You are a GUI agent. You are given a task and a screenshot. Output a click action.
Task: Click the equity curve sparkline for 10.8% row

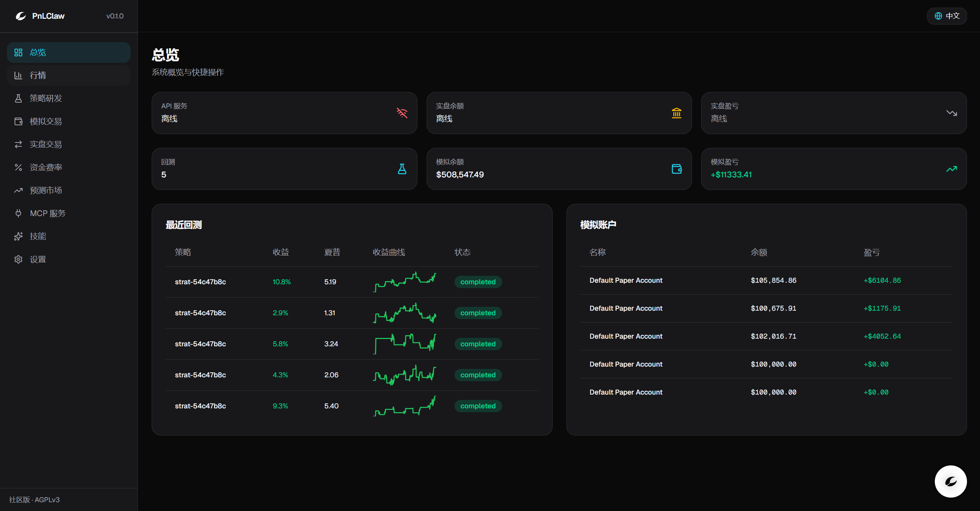(404, 282)
